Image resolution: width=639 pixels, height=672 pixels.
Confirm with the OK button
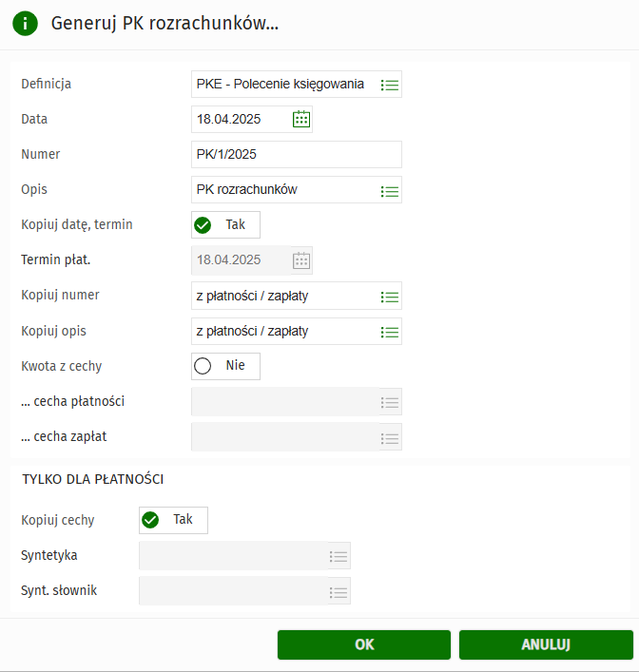tap(364, 644)
